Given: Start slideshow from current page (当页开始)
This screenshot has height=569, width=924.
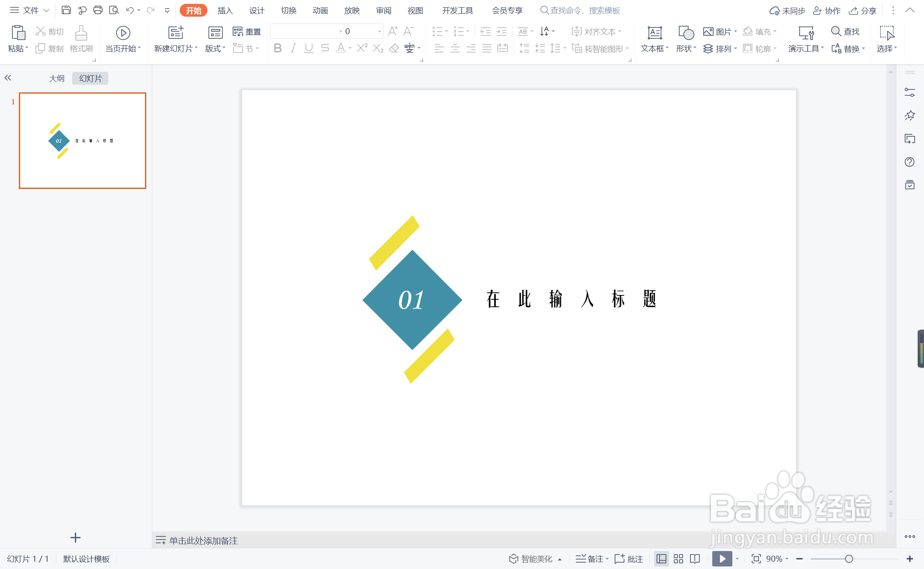Looking at the screenshot, I should tap(123, 33).
